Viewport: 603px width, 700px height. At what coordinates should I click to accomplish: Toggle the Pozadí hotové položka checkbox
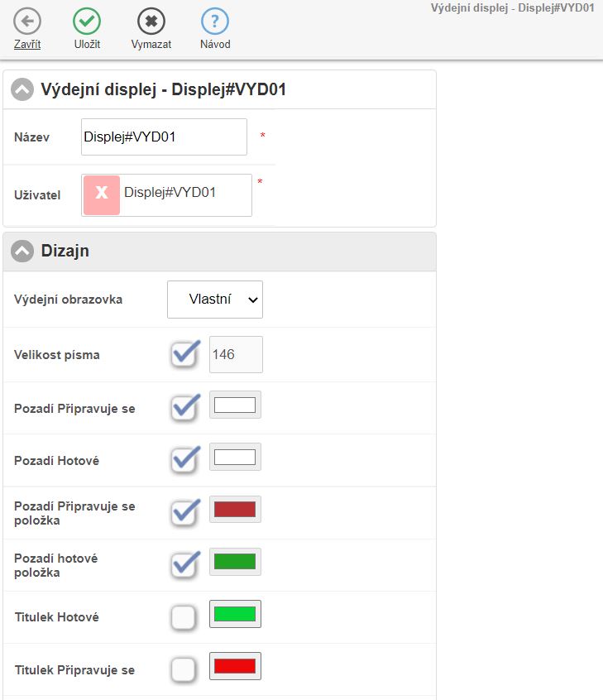point(184,563)
